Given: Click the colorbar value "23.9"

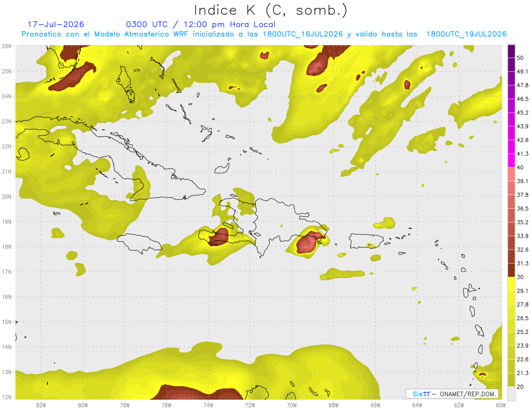Looking at the screenshot, I should tap(523, 346).
